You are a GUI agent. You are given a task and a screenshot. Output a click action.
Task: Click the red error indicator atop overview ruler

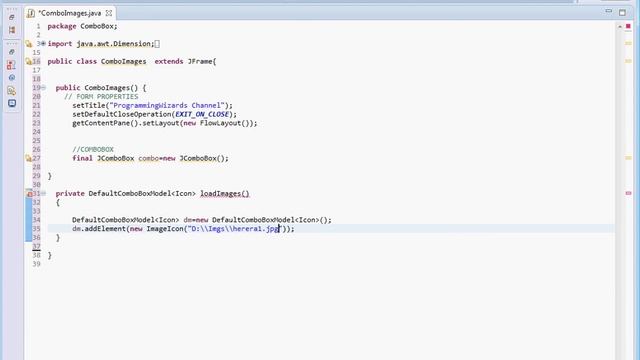click(628, 26)
